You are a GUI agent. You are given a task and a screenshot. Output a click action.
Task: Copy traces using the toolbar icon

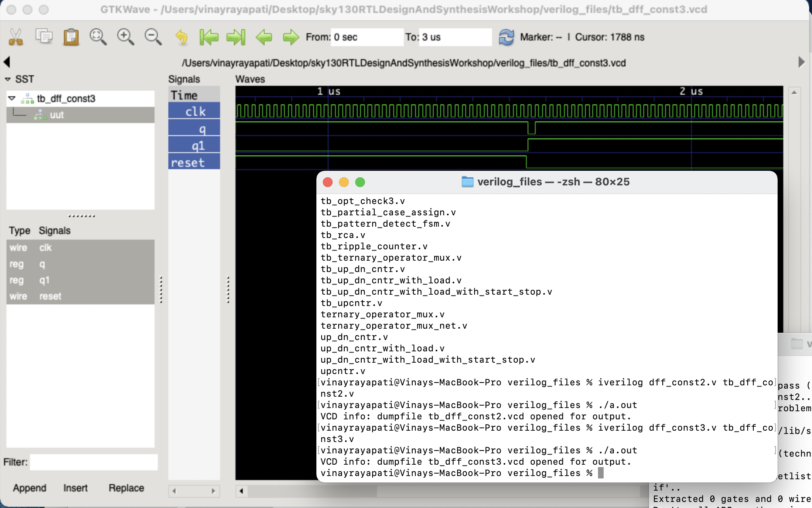tap(44, 37)
